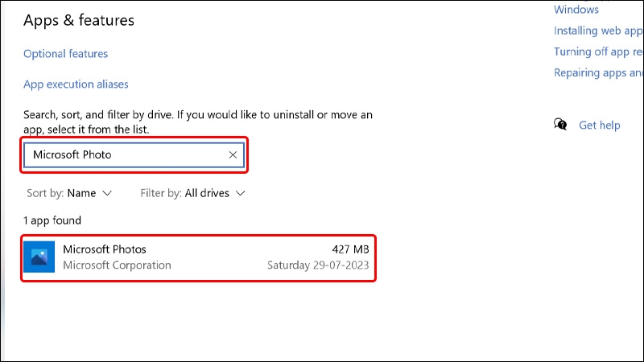Open Optional features link

pos(66,54)
